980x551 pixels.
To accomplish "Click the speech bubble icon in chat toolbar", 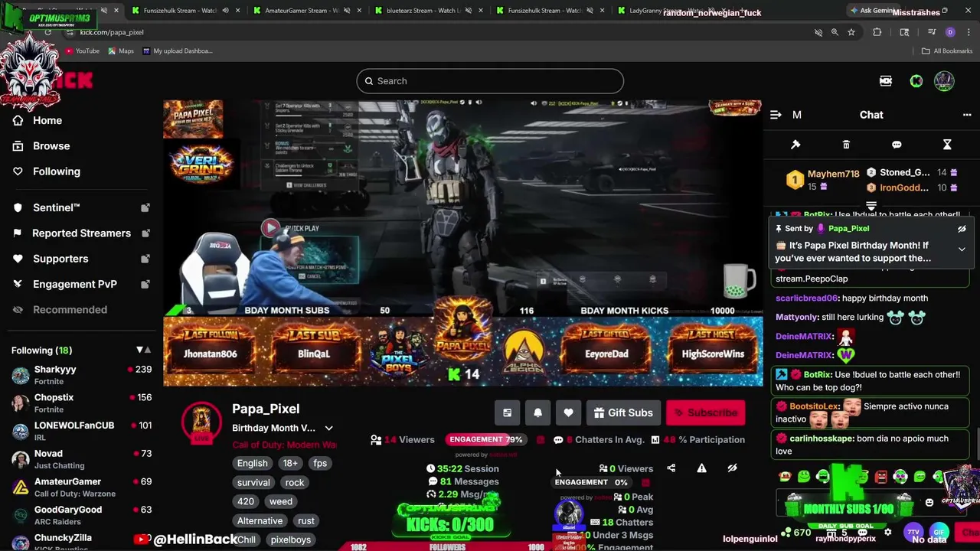I will [897, 145].
